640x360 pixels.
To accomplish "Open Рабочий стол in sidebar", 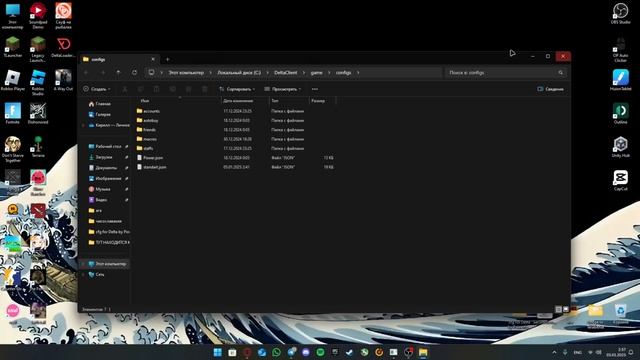I will tap(105, 147).
